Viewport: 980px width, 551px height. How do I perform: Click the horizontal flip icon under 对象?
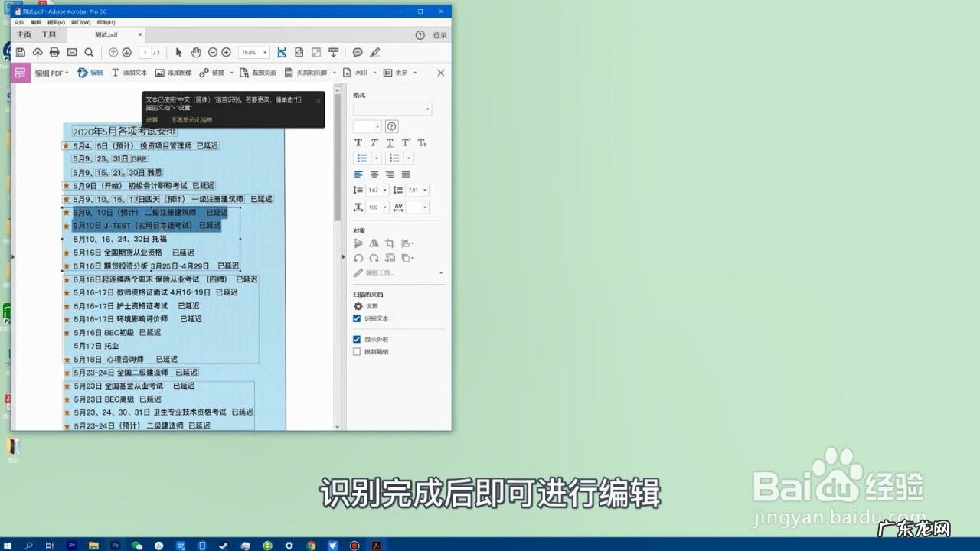[374, 243]
